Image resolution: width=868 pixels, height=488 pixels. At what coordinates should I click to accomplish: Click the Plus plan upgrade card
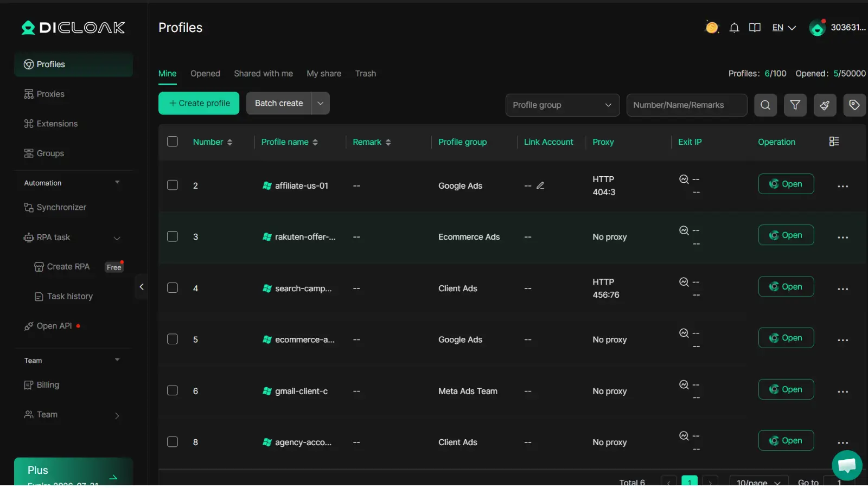73,472
